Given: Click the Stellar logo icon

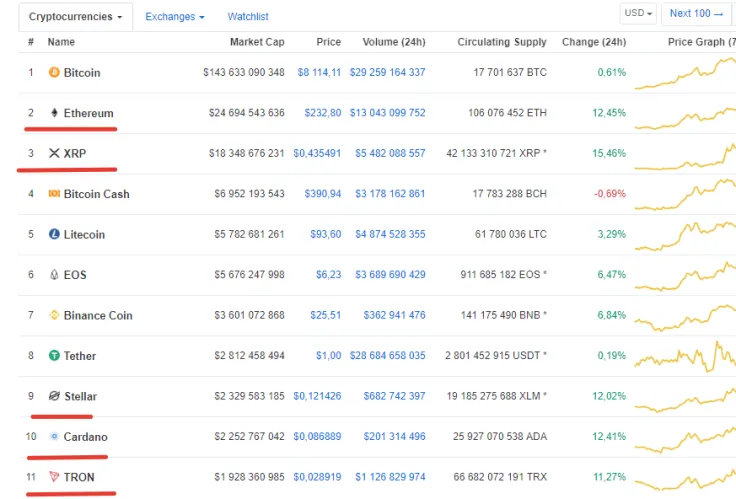Looking at the screenshot, I should coord(54,396).
